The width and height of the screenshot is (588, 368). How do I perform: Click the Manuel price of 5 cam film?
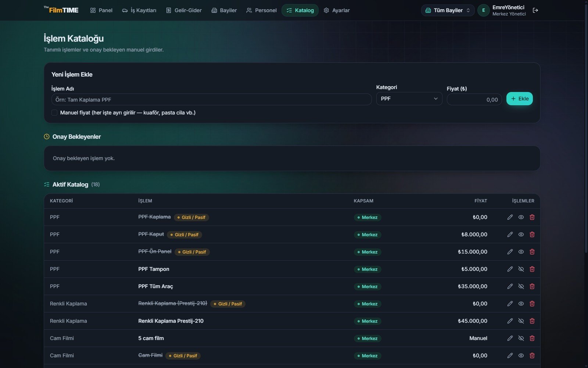[478, 338]
